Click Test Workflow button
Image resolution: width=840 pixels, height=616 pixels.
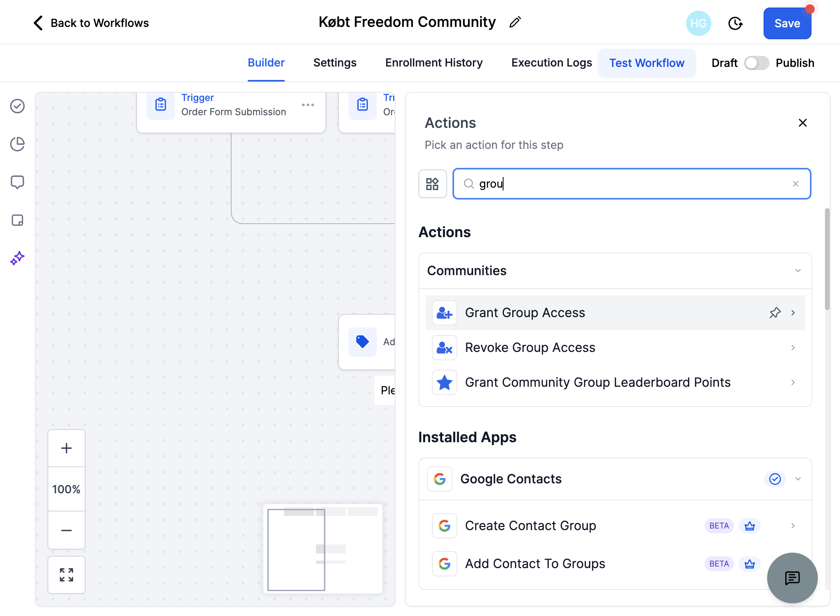click(x=647, y=63)
